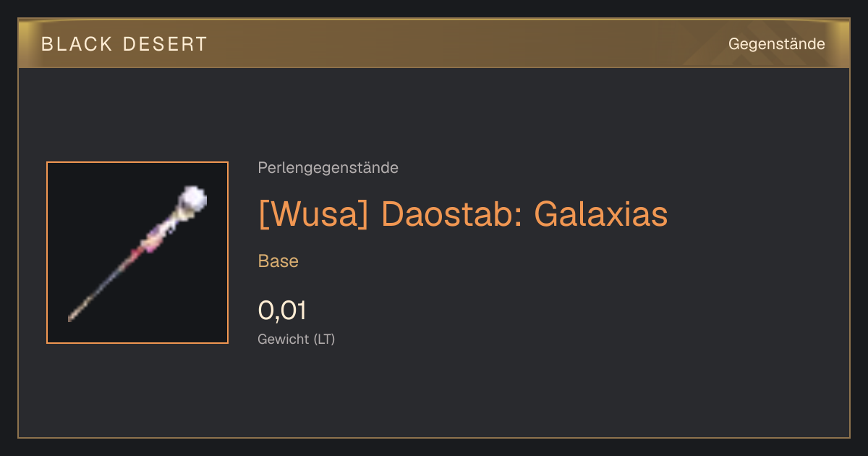Viewport: 868px width, 456px height.
Task: Click the gold header banner center
Action: click(x=434, y=43)
